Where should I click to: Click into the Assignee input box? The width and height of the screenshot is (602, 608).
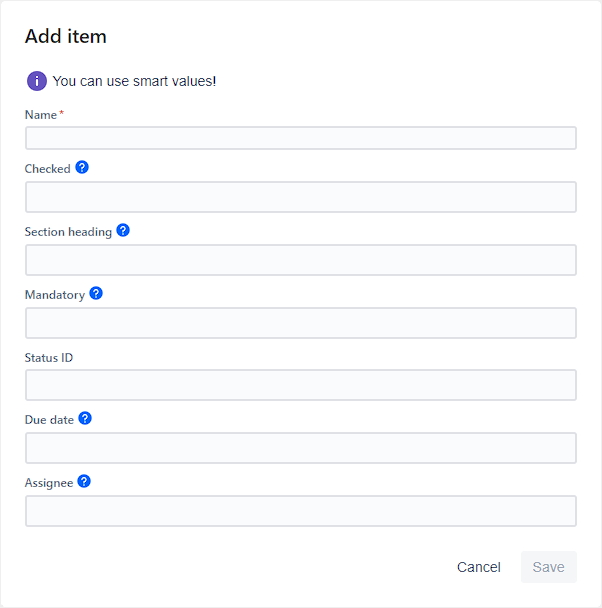pos(300,511)
